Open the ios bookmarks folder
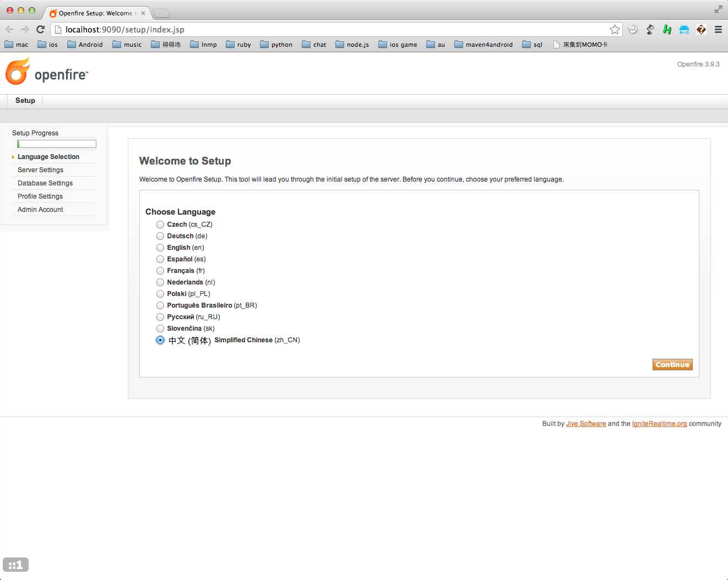The image size is (728, 580). (x=47, y=45)
